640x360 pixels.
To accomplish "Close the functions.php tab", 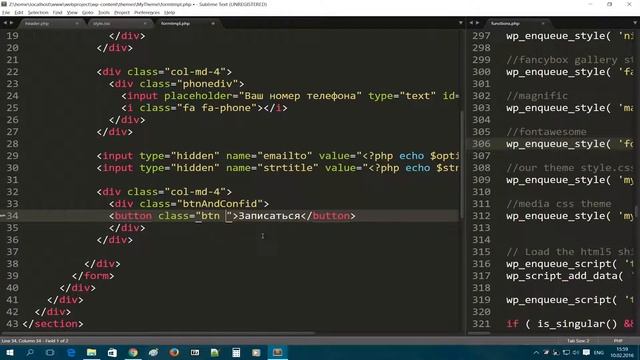I will [x=543, y=24].
